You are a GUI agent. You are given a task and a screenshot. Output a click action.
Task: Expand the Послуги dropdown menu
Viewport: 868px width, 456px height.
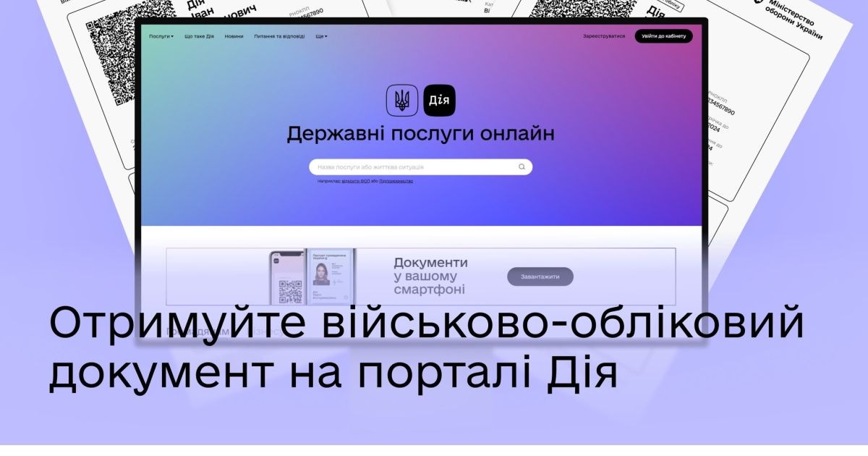click(161, 36)
